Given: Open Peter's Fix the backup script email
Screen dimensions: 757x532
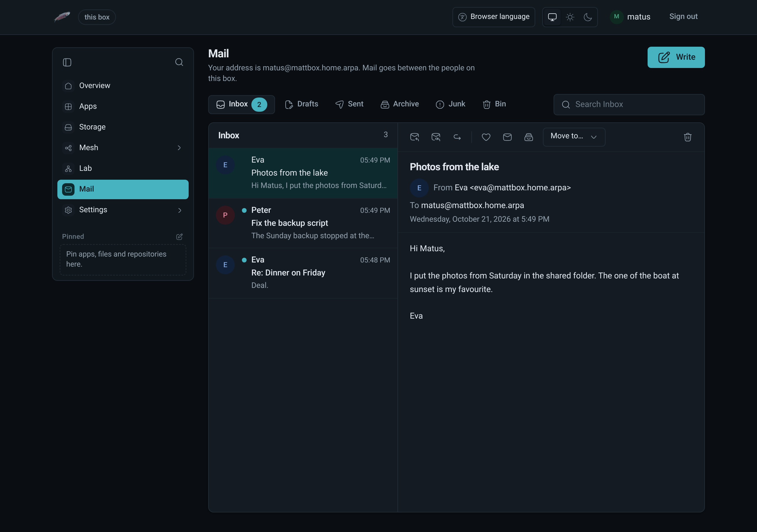Looking at the screenshot, I should (303, 223).
